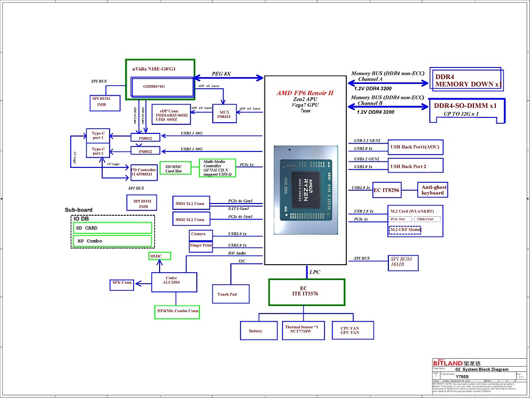
Task: Click the 1.2V DDR4 3200 Channel A label
Action: pos(372,89)
